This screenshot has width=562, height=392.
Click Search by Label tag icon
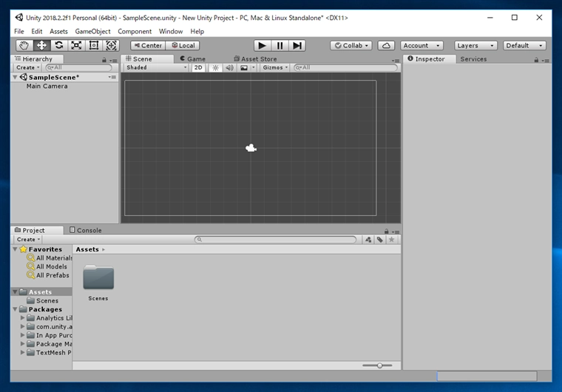[380, 240]
